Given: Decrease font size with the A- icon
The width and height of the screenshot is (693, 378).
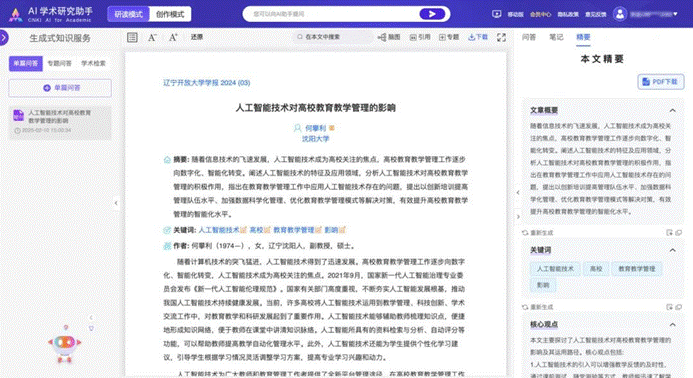Looking at the screenshot, I should coord(152,38).
